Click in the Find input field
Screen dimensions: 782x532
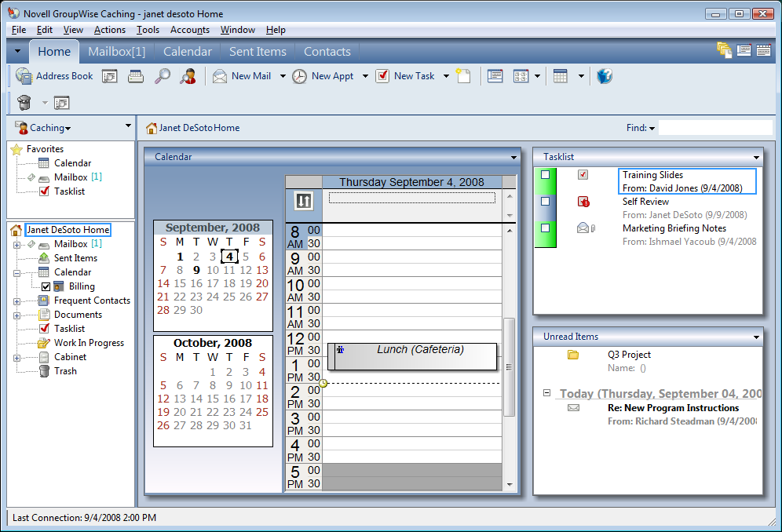(715, 128)
